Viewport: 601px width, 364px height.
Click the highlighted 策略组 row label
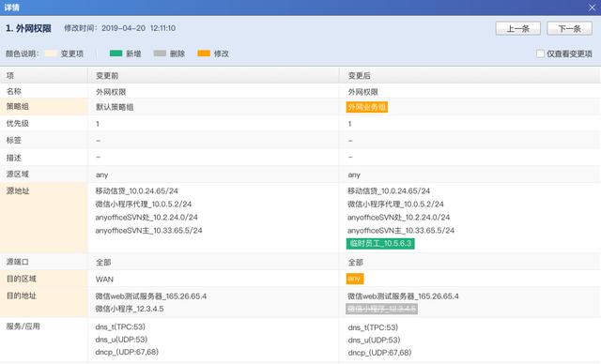tap(18, 106)
